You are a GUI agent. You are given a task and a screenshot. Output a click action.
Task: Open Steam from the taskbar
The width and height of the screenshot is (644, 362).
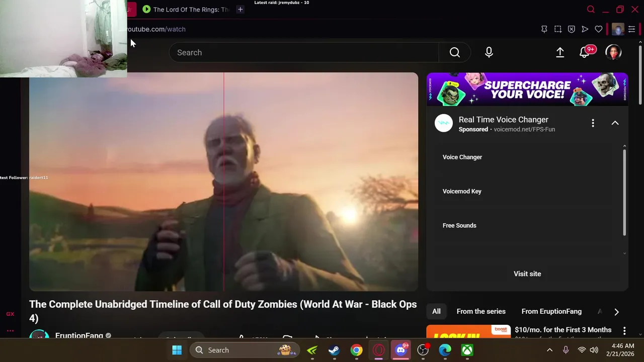click(334, 350)
